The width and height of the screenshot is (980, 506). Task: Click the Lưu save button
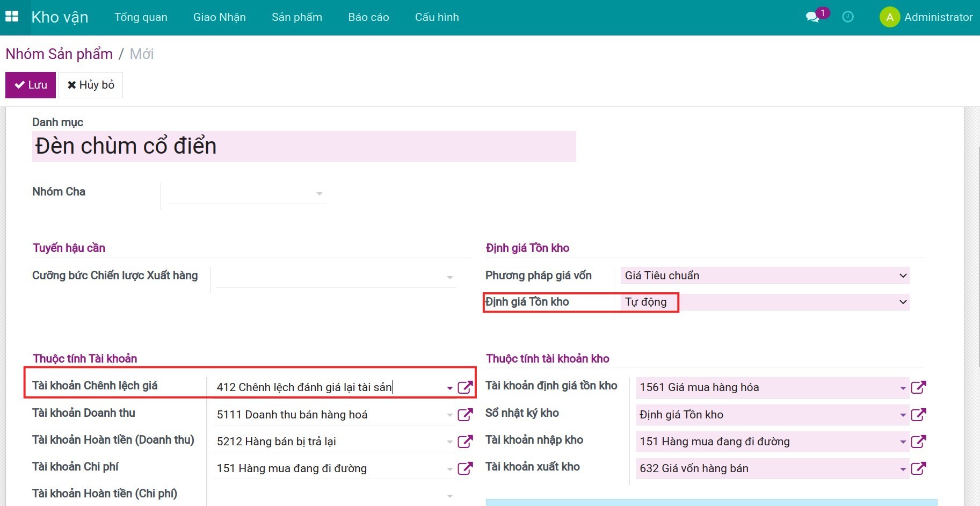31,85
